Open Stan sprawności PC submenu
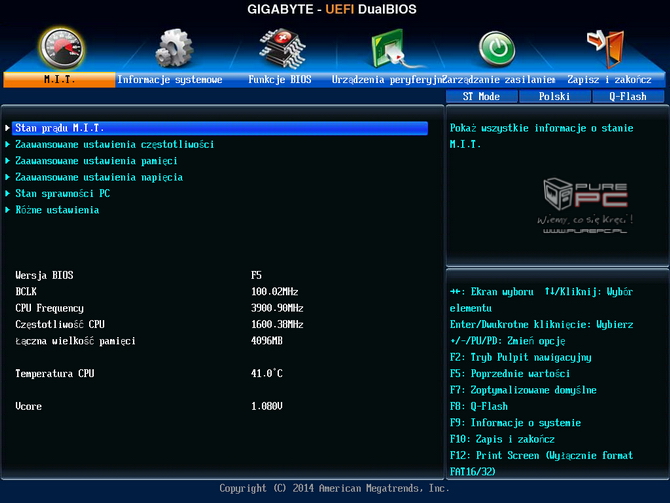 (63, 194)
